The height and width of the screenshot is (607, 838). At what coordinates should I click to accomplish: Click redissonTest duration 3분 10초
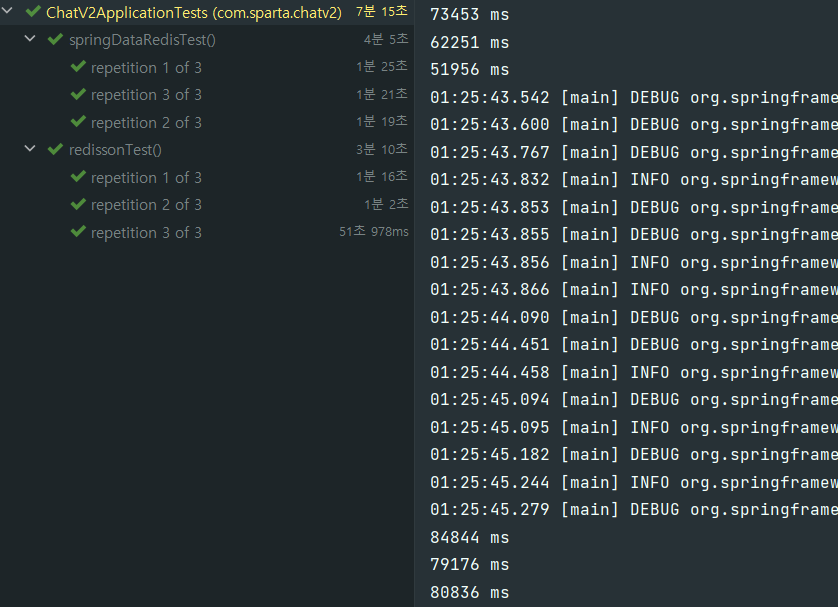[x=382, y=149]
